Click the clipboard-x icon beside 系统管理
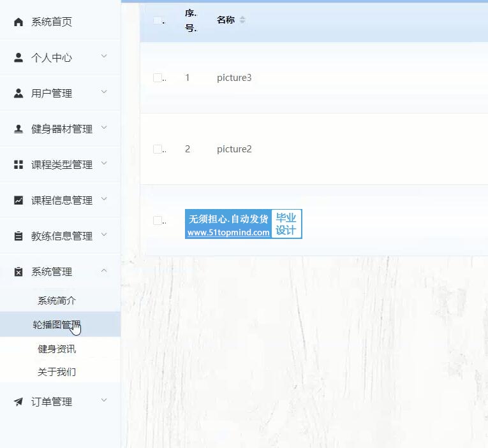488x448 pixels. tap(18, 271)
